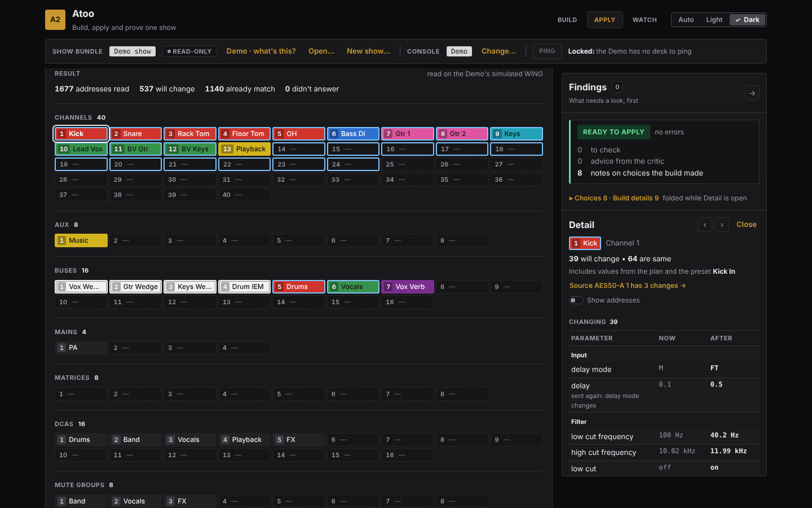Select the red Kick channel 1 tile

coord(81,134)
